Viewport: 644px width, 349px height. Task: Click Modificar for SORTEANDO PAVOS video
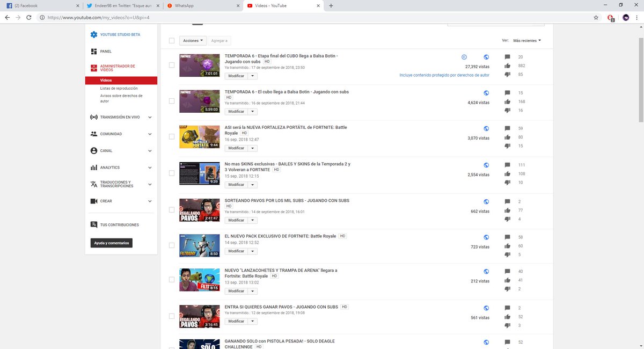236,220
